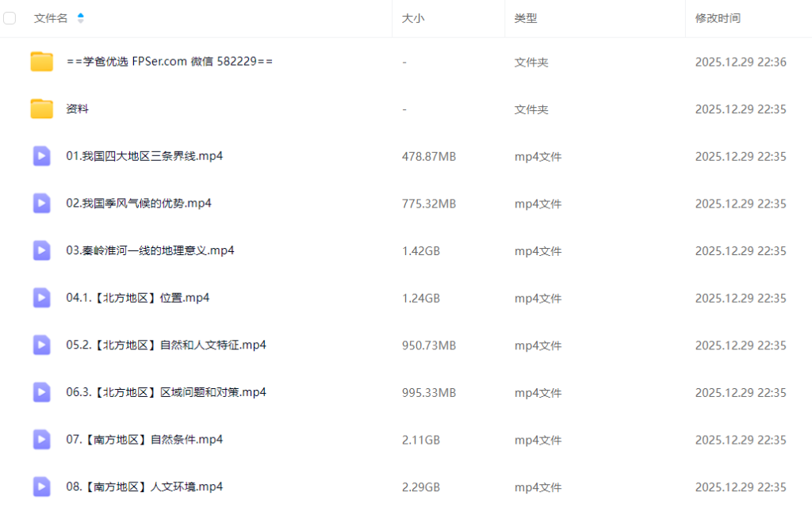
Task: Tick the select-all checkbox in the header
Action: (x=10, y=17)
